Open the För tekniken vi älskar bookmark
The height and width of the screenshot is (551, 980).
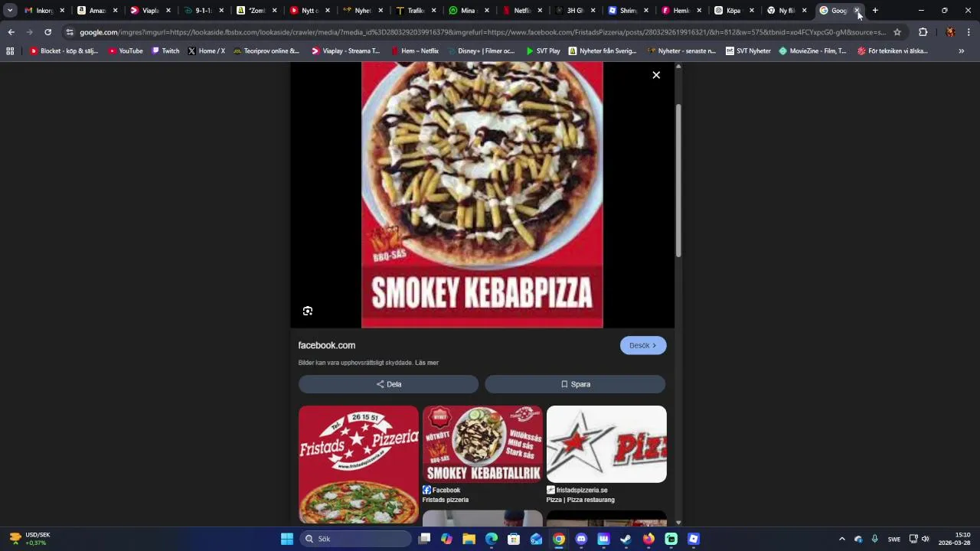893,51
